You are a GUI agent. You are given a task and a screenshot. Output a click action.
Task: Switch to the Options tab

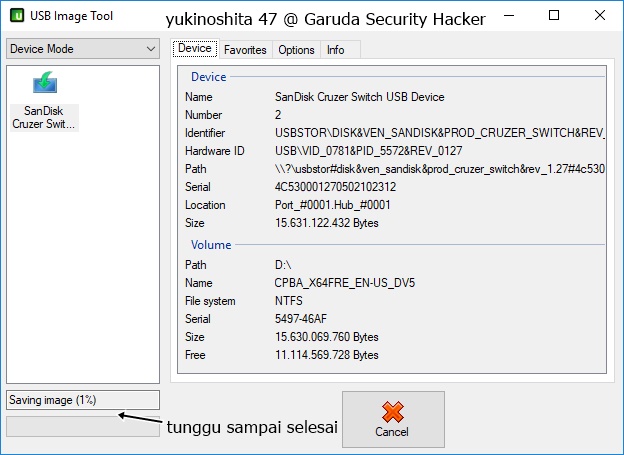point(296,50)
